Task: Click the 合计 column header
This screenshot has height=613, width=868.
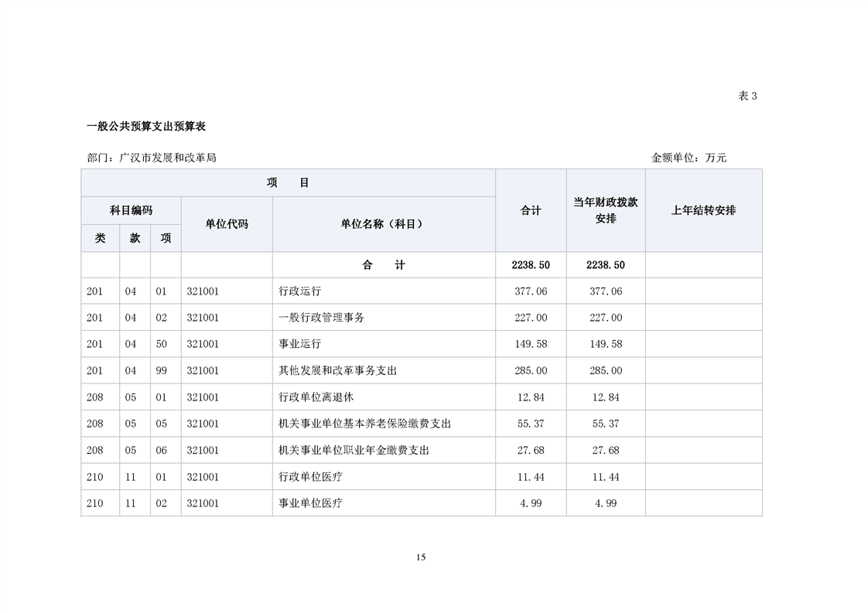Action: [x=531, y=210]
